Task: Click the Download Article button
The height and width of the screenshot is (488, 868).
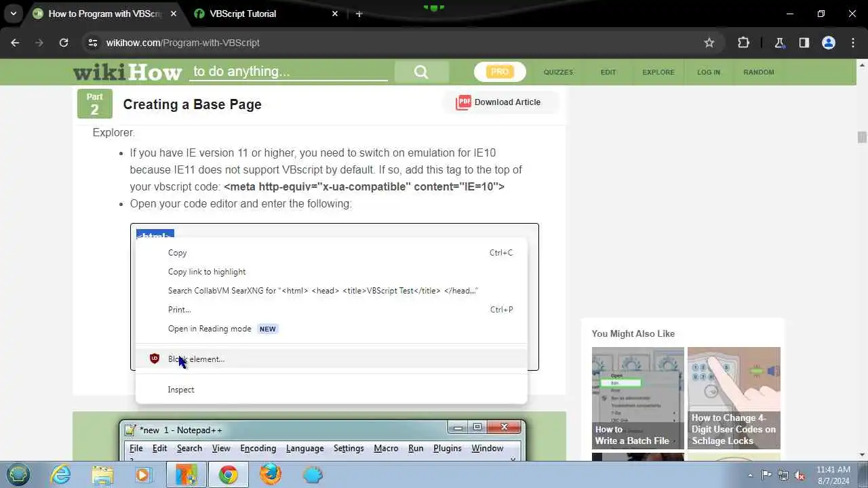Action: [x=500, y=102]
